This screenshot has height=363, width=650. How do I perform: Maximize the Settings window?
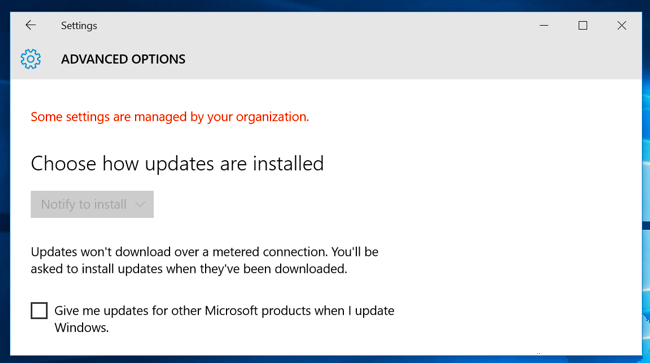point(583,25)
